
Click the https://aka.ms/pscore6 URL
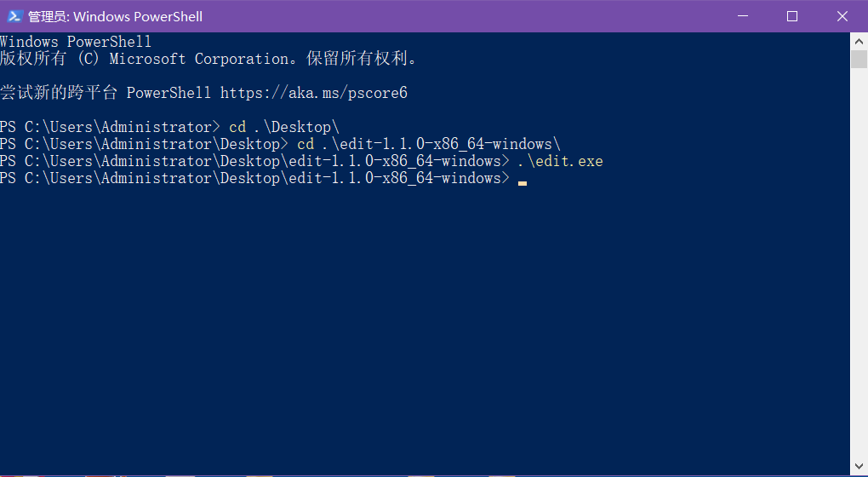click(x=313, y=93)
